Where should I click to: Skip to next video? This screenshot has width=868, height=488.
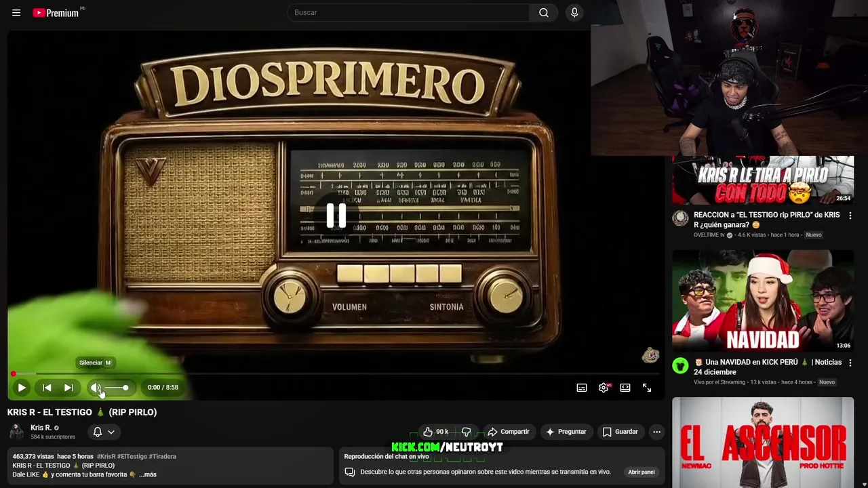(68, 388)
